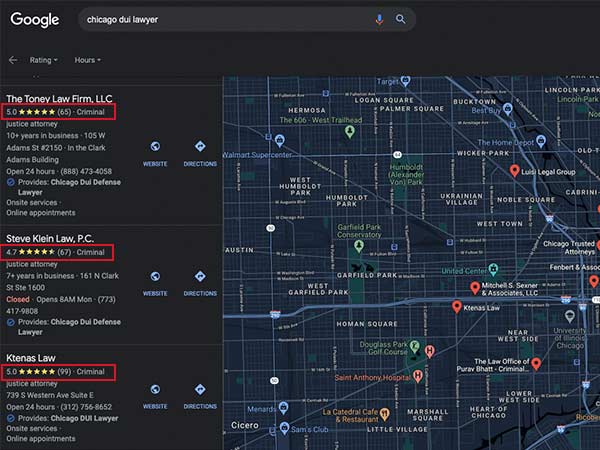600x450 pixels.
Task: Click the Cicero label on the map
Action: (245, 426)
